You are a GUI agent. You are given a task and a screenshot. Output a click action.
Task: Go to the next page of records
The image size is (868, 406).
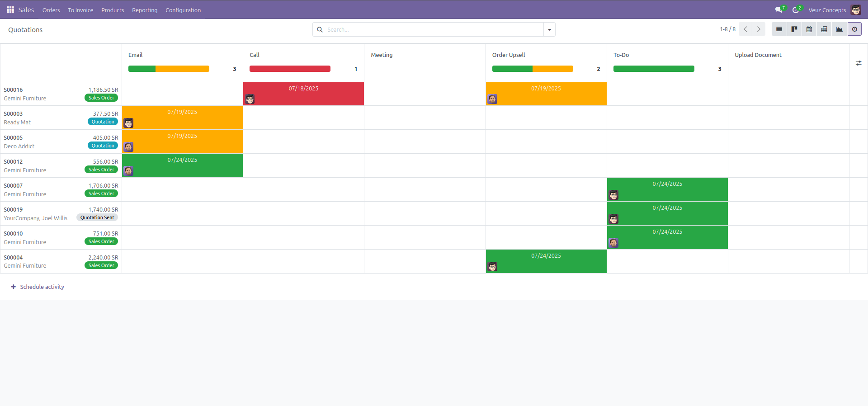coord(759,29)
